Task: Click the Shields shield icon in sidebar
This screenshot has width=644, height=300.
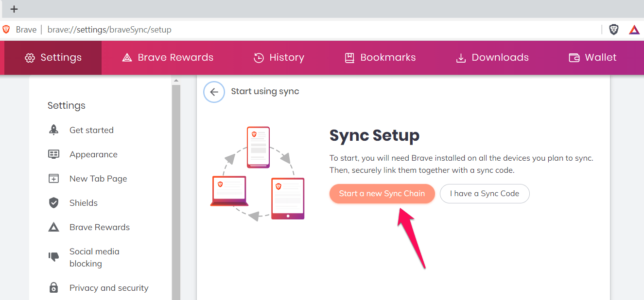Action: (x=54, y=203)
